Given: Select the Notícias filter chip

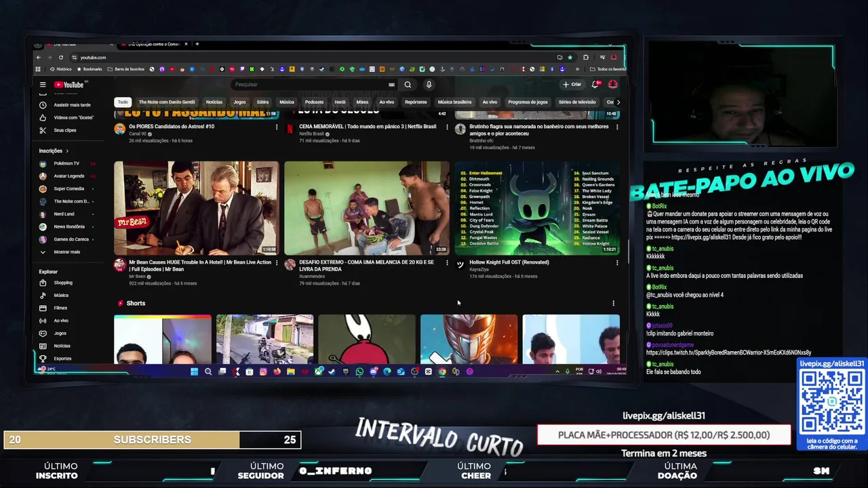Looking at the screenshot, I should (x=214, y=102).
